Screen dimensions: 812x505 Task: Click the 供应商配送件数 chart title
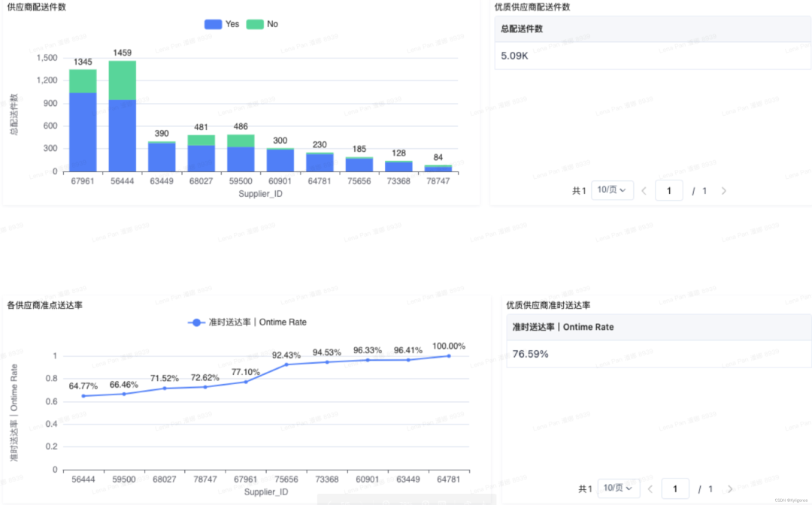[x=36, y=8]
